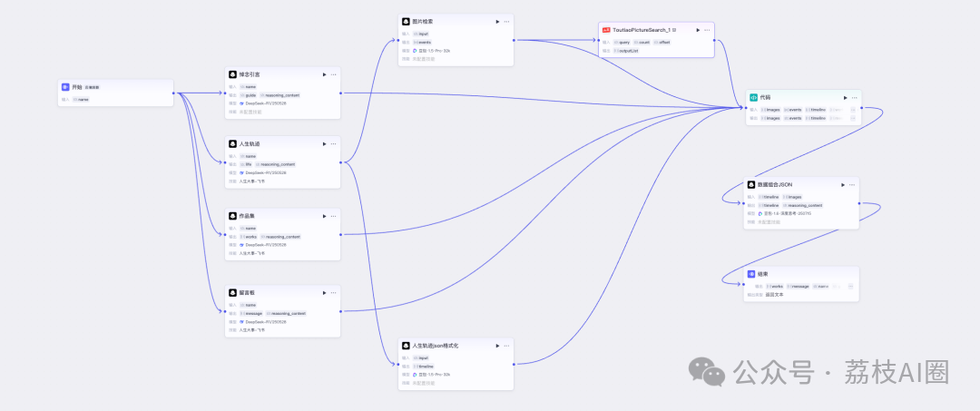
Task: Open more options menu of 代码 node
Action: point(855,97)
